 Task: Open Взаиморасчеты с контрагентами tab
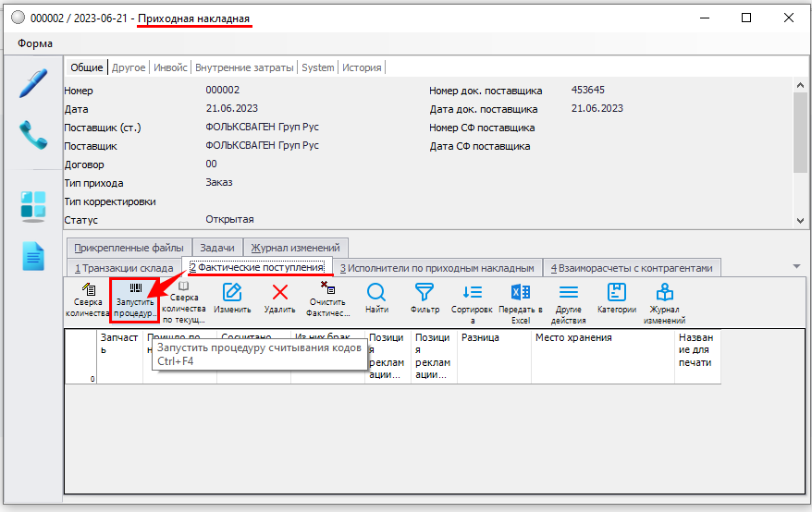click(632, 268)
